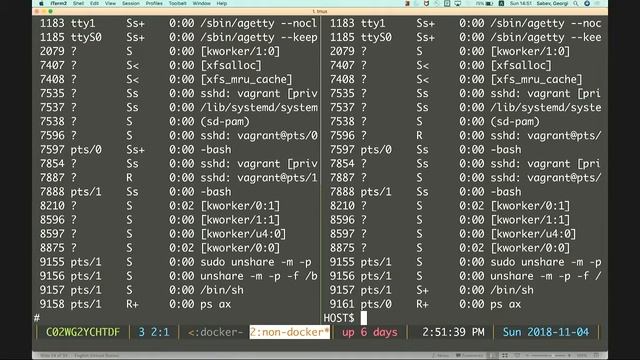Open the Edit menu

click(94, 3)
